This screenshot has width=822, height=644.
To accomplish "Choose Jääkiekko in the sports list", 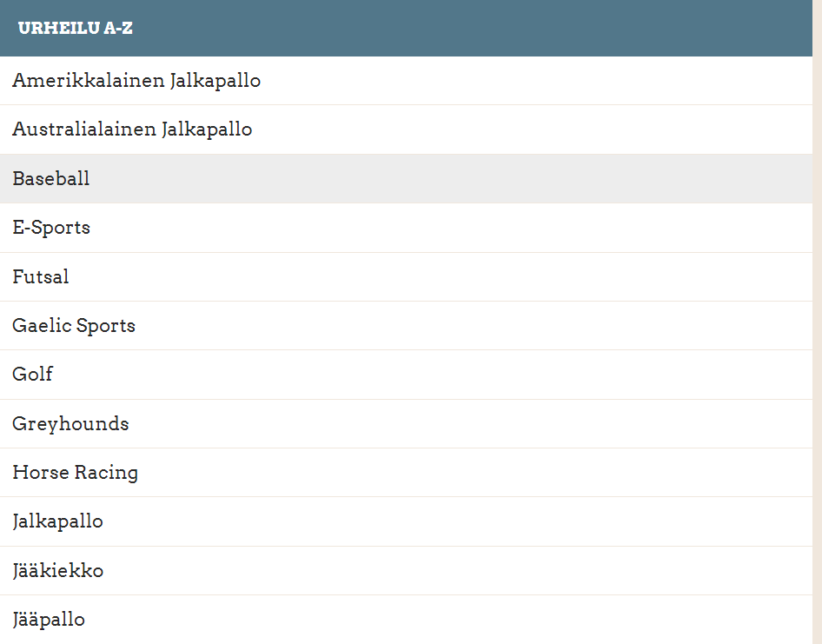I will click(x=57, y=571).
